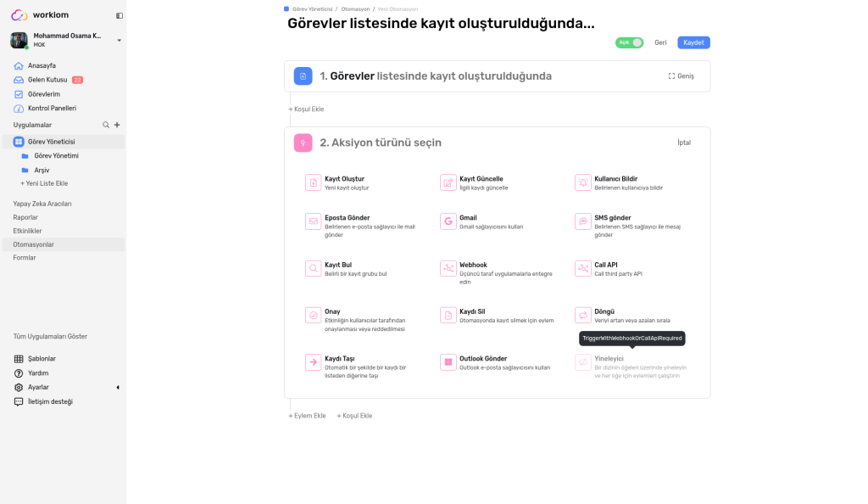This screenshot has width=868, height=504.
Task: Toggle the Açık automation switch off
Action: [x=629, y=42]
